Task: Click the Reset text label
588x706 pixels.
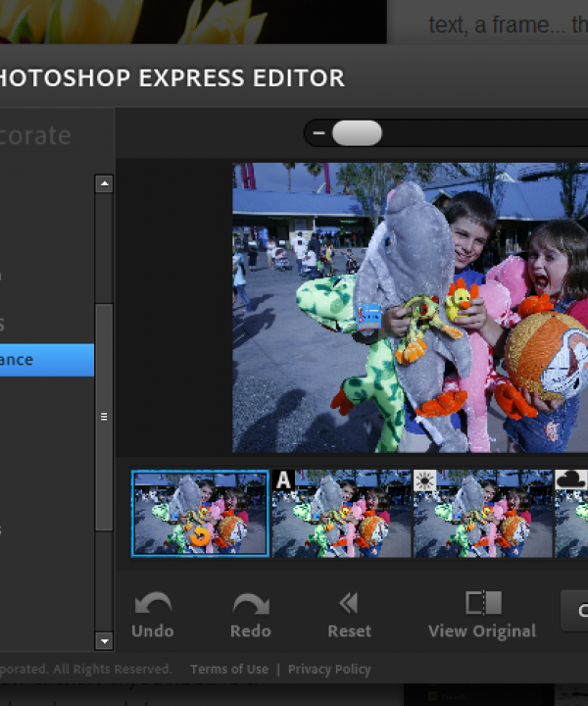Action: 350,631
